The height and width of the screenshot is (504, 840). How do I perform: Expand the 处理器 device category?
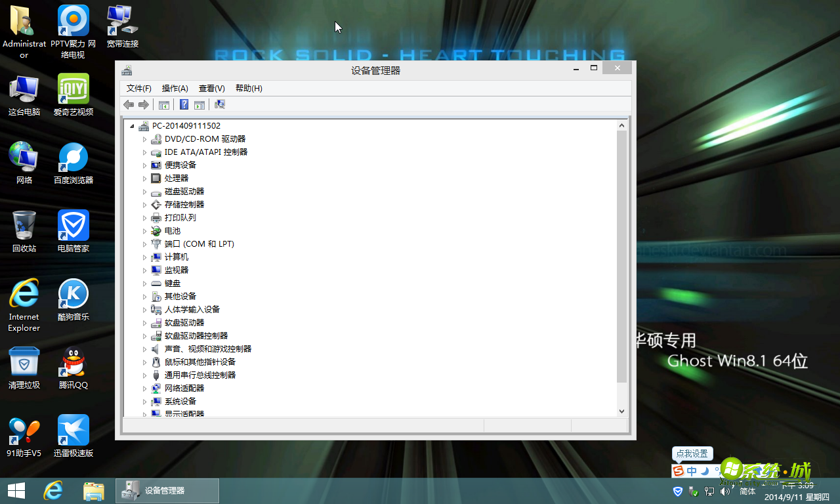145,178
